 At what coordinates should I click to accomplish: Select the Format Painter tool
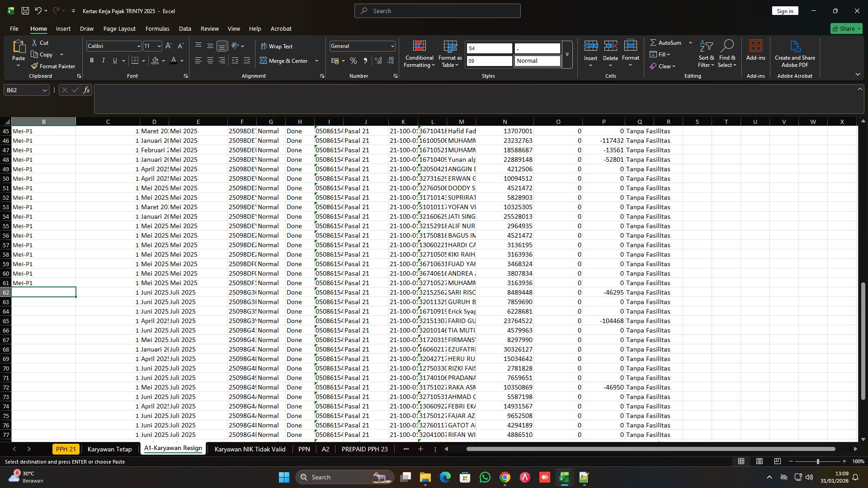(53, 66)
